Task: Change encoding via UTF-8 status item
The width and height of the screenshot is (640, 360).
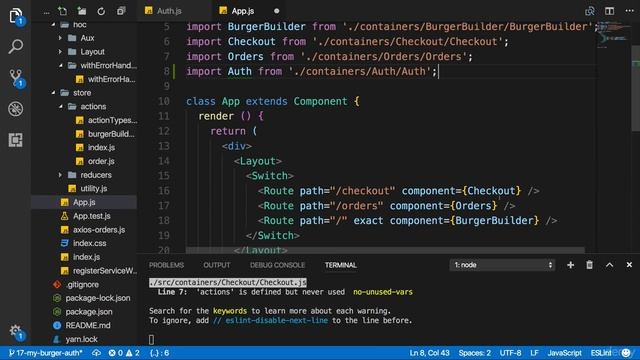Action: pos(511,353)
